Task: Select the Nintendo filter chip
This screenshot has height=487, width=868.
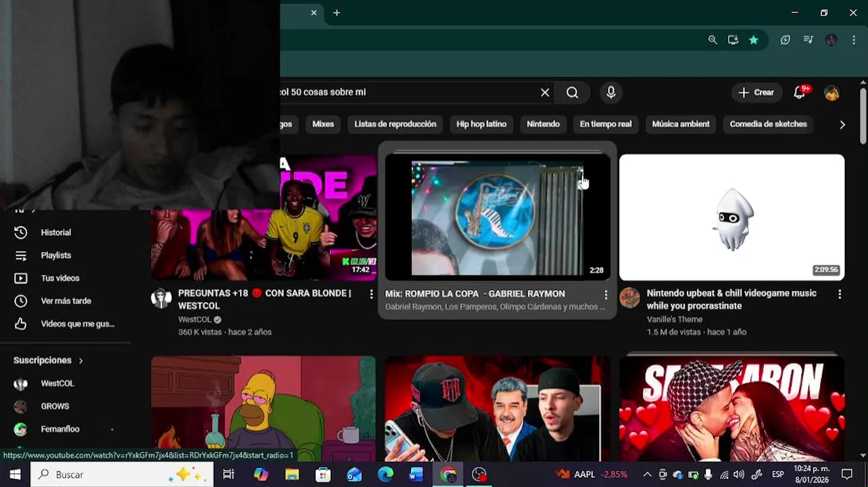Action: tap(544, 124)
